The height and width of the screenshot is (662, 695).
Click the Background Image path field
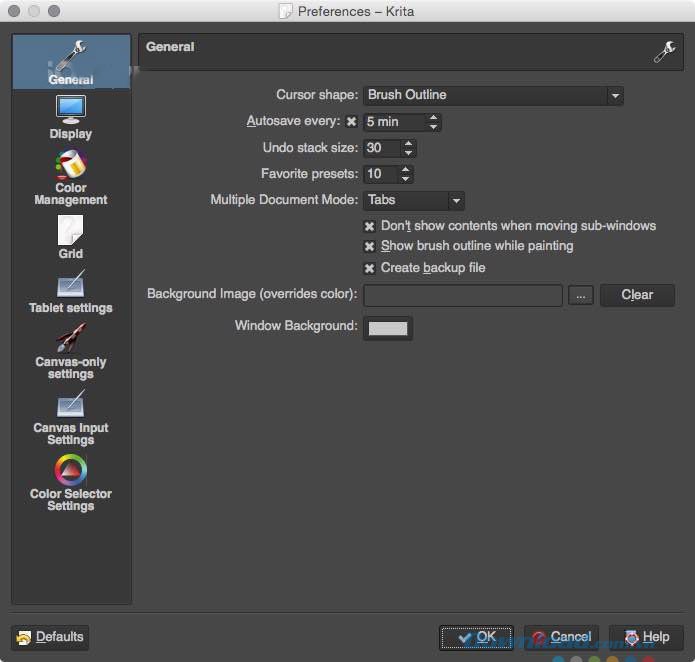[463, 295]
